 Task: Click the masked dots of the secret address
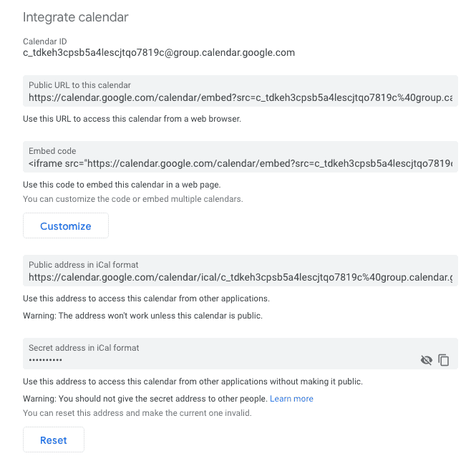click(x=46, y=360)
